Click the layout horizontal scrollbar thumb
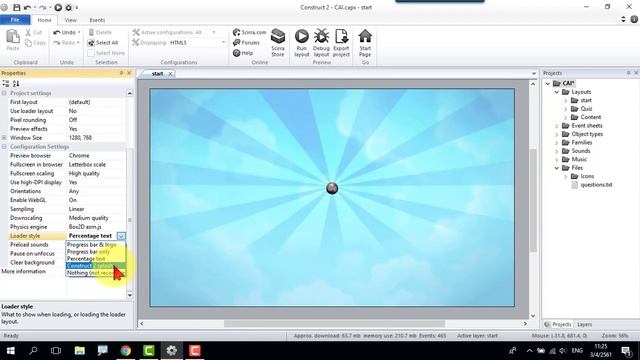The height and width of the screenshot is (360, 640). tap(334, 324)
